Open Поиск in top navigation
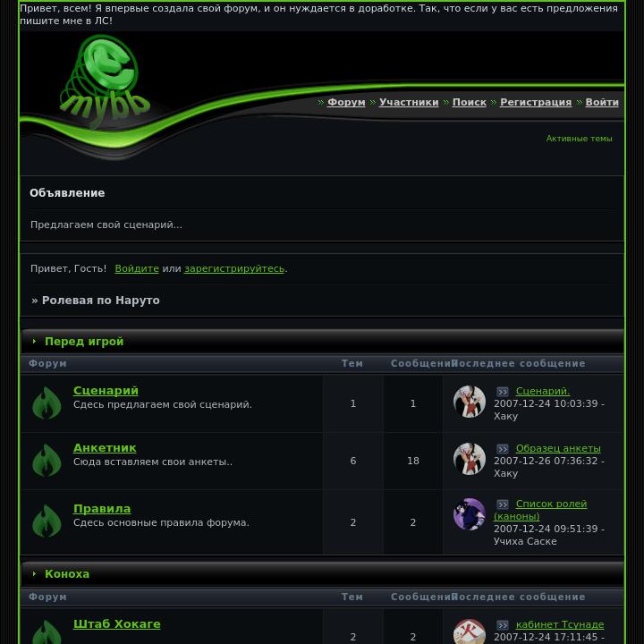This screenshot has height=644, width=644. coord(469,102)
